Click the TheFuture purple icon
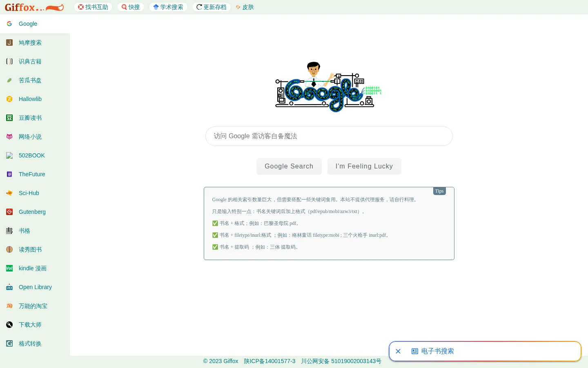The width and height of the screenshot is (588, 368). pos(9,174)
